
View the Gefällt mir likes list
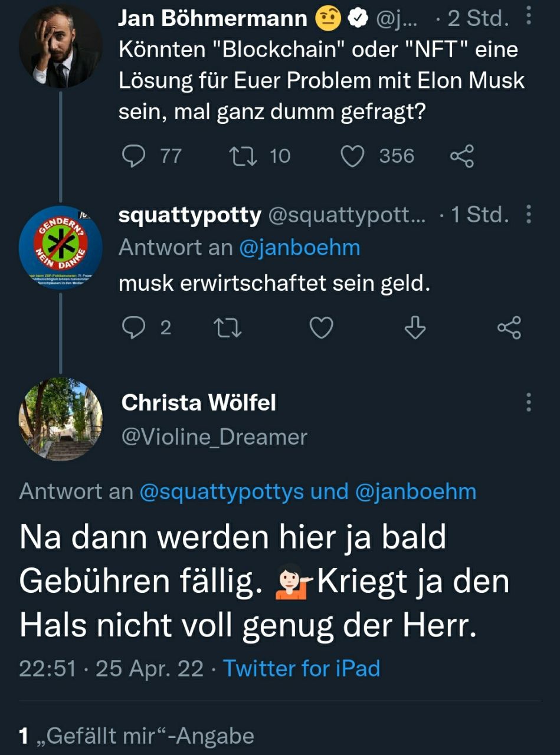tap(137, 736)
